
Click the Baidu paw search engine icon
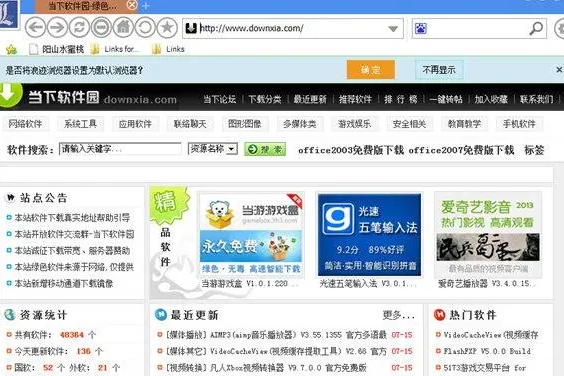[421, 28]
